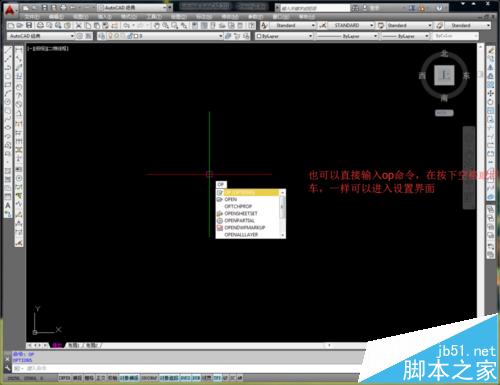Click the Workspace Settings gear icon
This screenshot has height=385, width=500.
click(80, 36)
